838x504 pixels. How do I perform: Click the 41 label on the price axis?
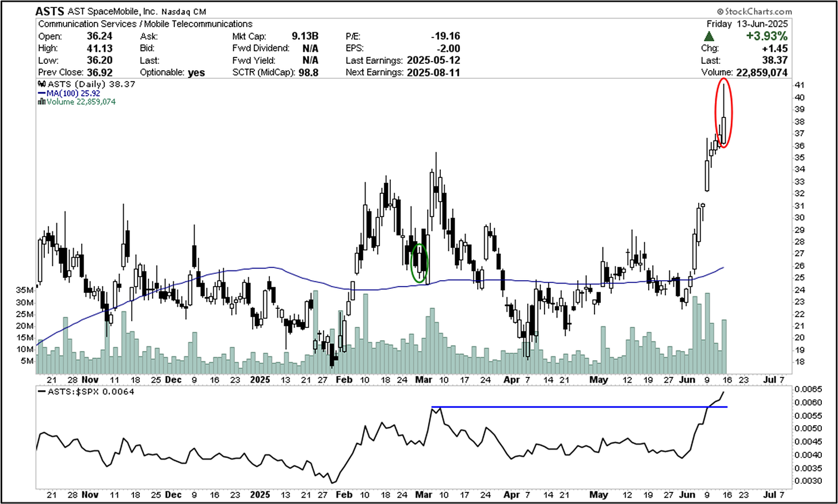coord(799,85)
